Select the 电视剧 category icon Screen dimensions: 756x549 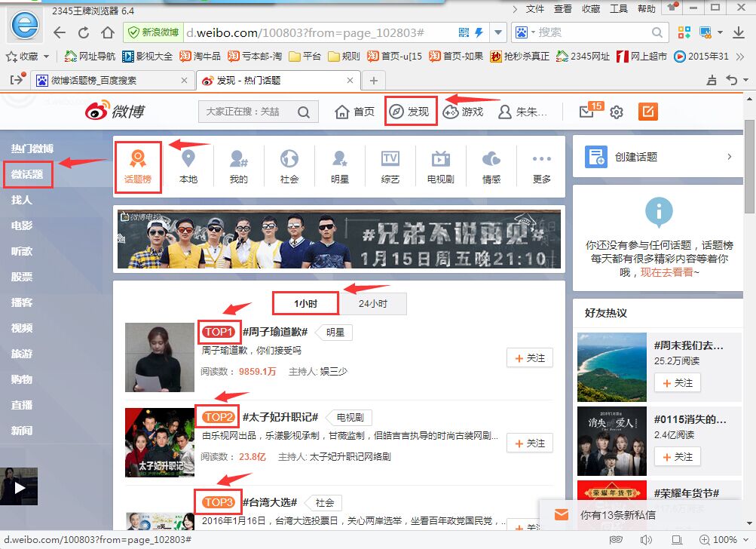(x=441, y=167)
